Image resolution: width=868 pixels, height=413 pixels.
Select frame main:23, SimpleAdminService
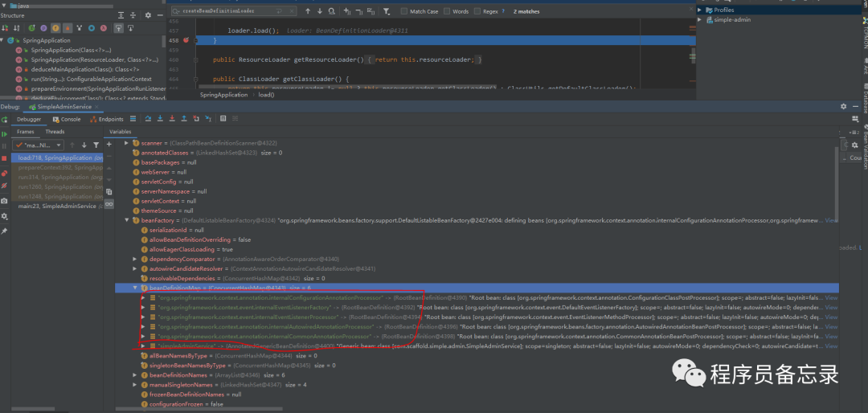tap(57, 206)
